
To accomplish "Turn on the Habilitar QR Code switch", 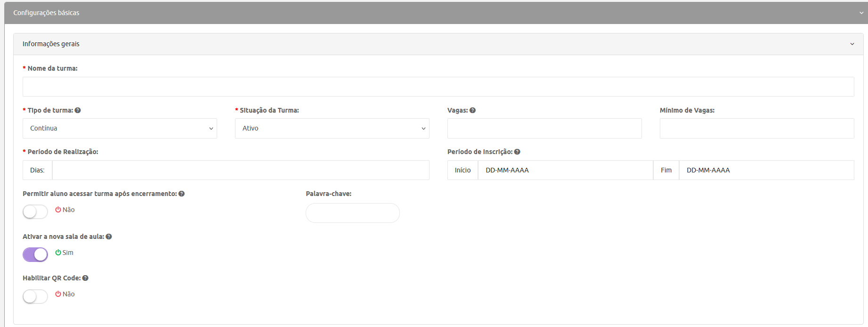I will coord(35,296).
